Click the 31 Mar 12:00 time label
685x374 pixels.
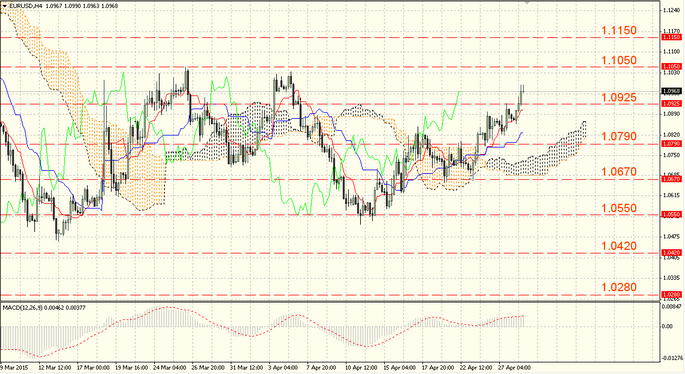(x=247, y=368)
